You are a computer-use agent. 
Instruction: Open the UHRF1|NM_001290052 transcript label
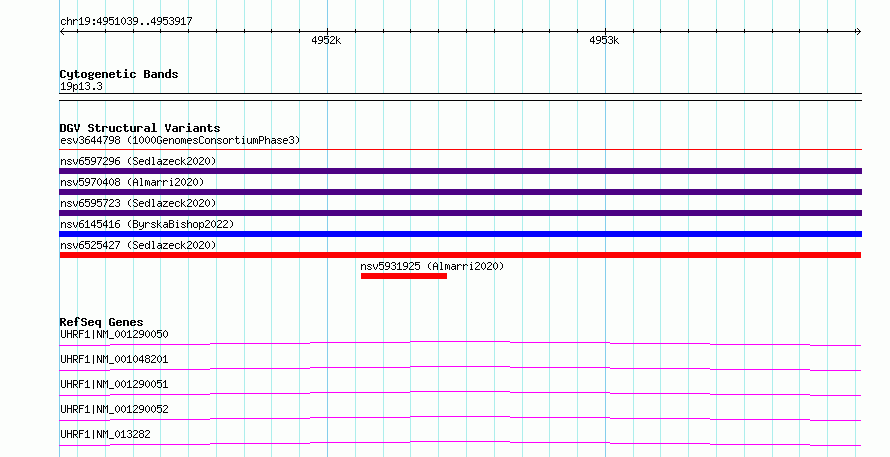point(114,409)
